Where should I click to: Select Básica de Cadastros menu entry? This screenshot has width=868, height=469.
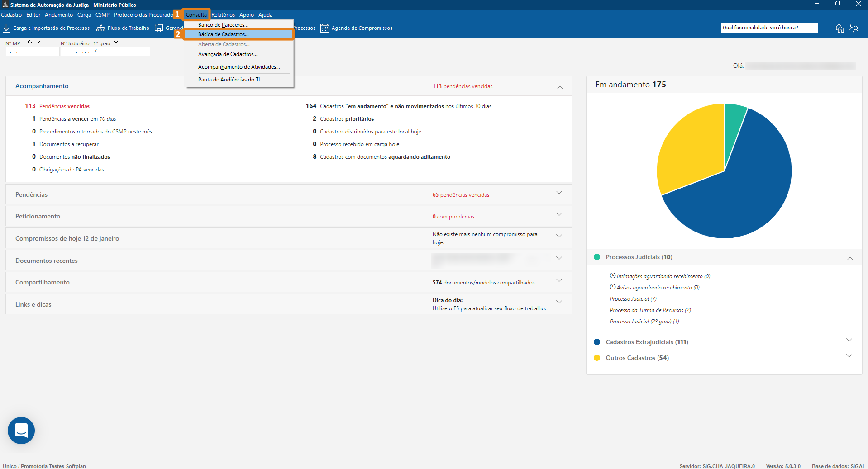click(239, 34)
